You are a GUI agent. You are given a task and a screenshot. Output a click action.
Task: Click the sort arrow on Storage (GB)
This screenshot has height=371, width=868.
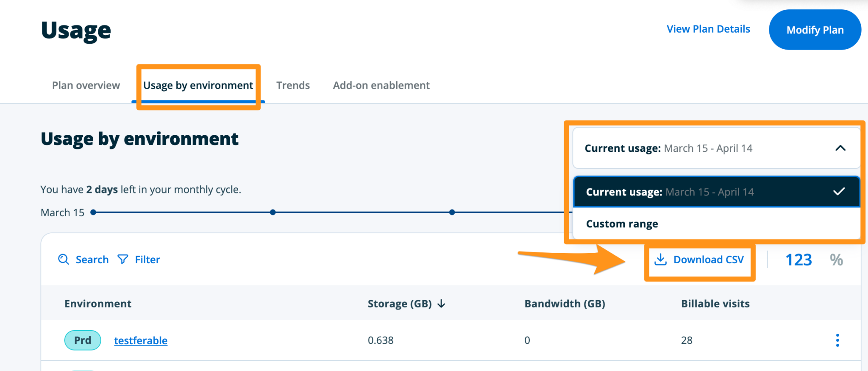coord(441,304)
